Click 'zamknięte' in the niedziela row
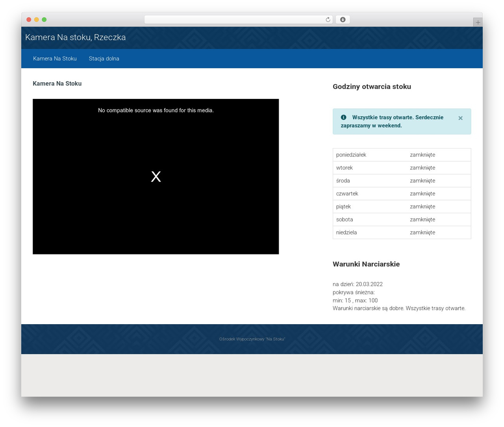 (x=422, y=232)
